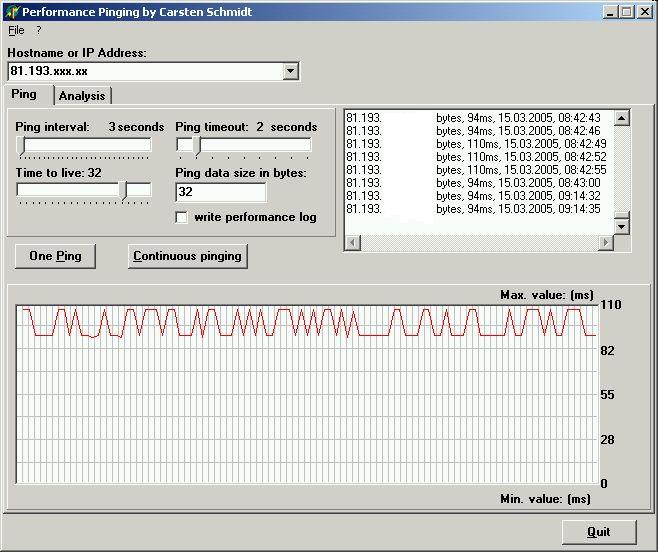The width and height of the screenshot is (658, 552).
Task: Maximize the Performance Pinging window
Action: 627,12
